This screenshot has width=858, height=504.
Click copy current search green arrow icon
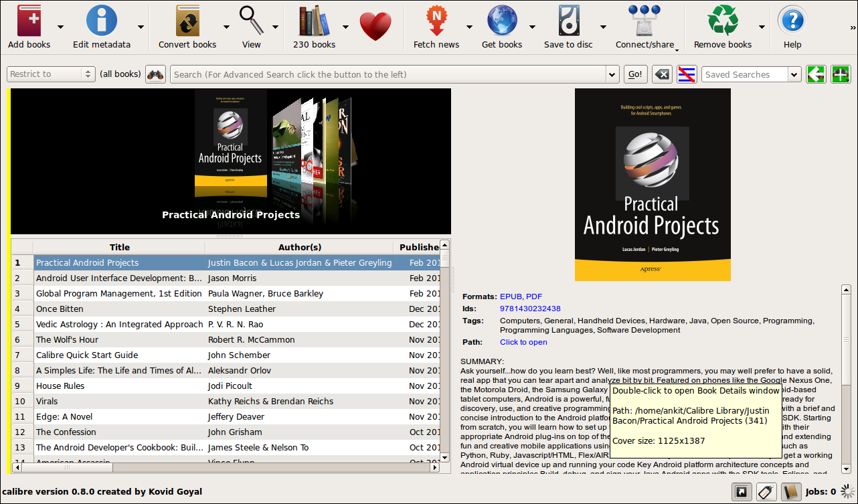[816, 74]
